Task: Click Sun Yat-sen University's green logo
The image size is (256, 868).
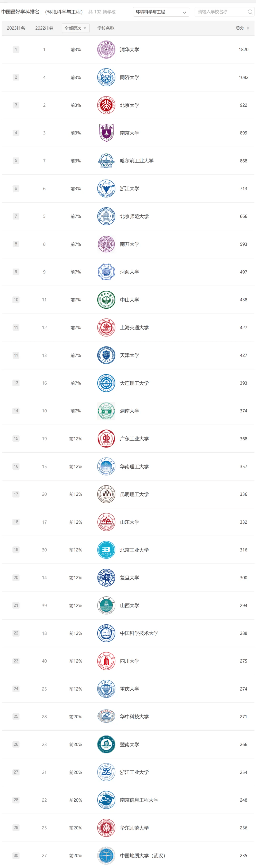Action: (x=106, y=300)
